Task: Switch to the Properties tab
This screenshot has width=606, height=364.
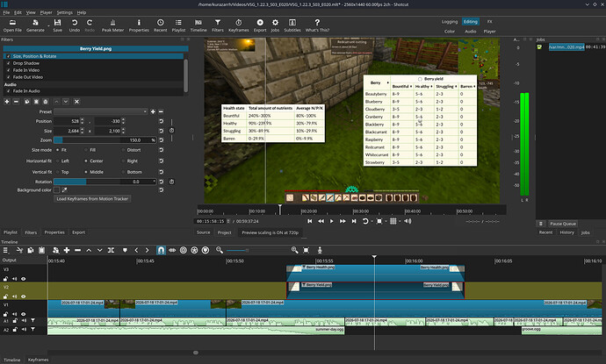Action: [x=54, y=232]
